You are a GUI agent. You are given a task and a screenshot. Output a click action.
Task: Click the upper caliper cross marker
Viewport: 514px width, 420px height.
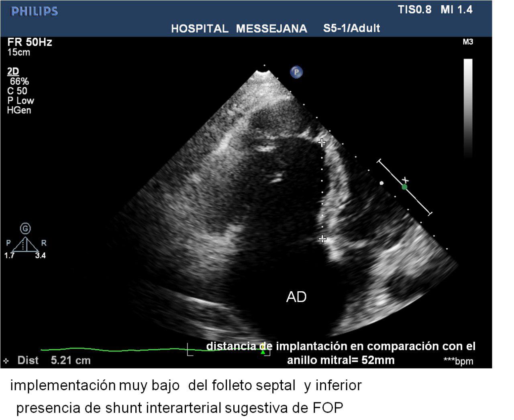coord(322,142)
